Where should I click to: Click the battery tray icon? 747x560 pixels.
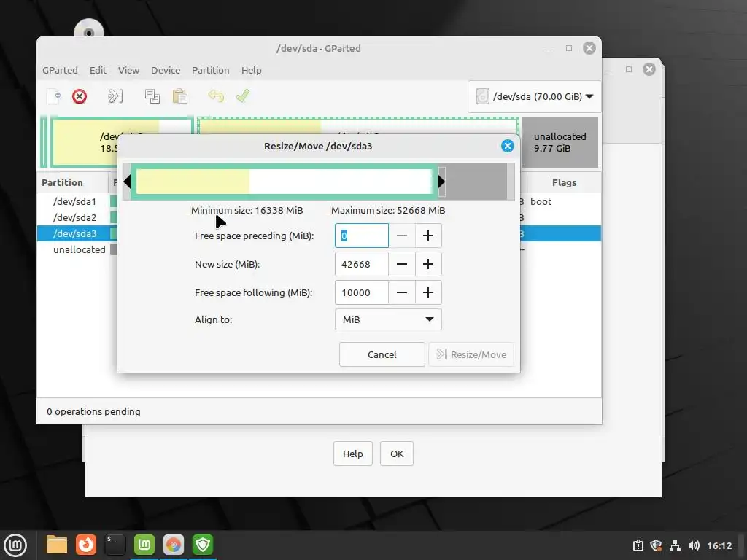pyautogui.click(x=638, y=545)
